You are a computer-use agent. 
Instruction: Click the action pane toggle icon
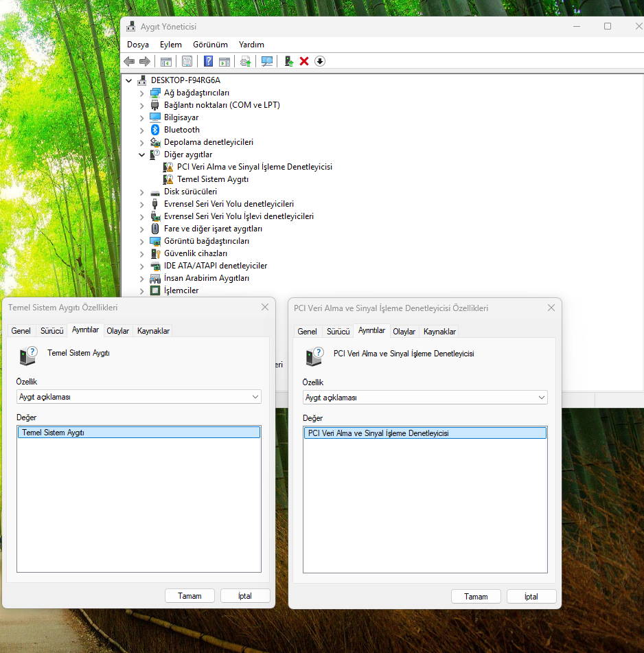tap(225, 62)
